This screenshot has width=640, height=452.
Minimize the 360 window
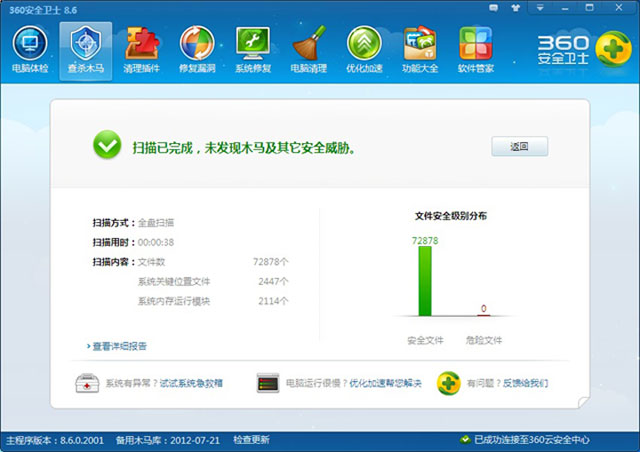(x=565, y=8)
